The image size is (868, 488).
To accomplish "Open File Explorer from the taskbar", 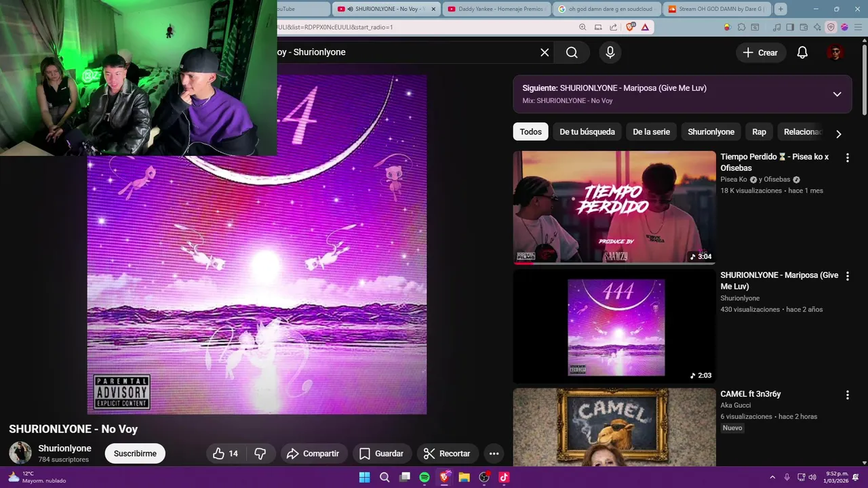I will [465, 477].
